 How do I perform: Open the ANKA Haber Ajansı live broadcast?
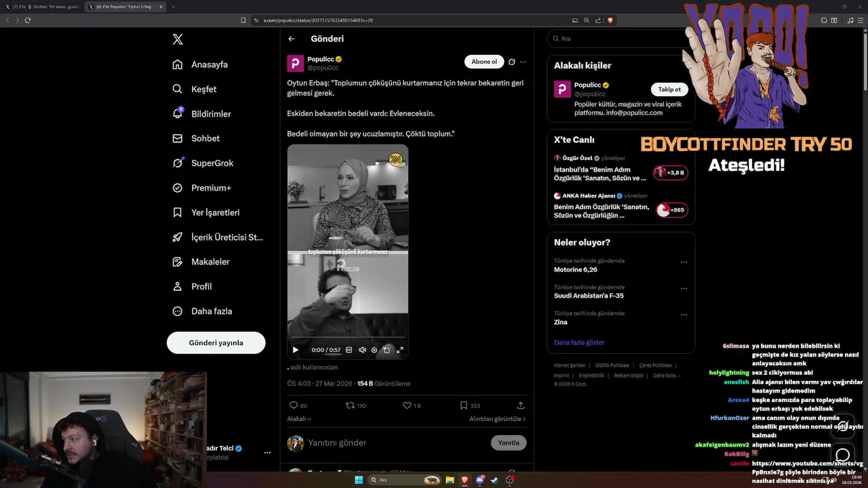[620, 206]
